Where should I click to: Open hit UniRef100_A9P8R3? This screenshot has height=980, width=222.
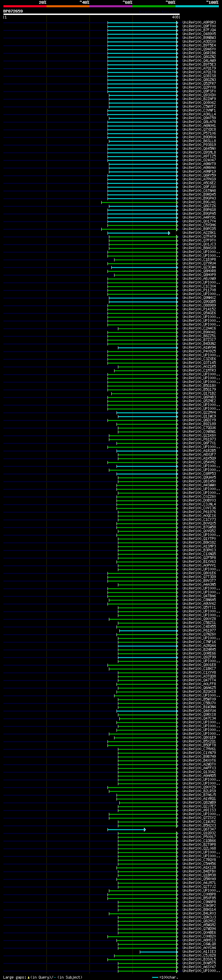tap(199, 23)
